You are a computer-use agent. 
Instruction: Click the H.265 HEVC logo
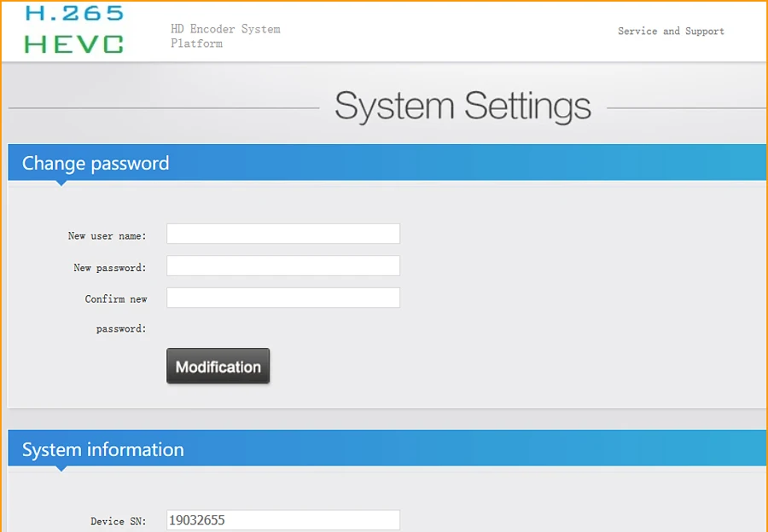(74, 29)
